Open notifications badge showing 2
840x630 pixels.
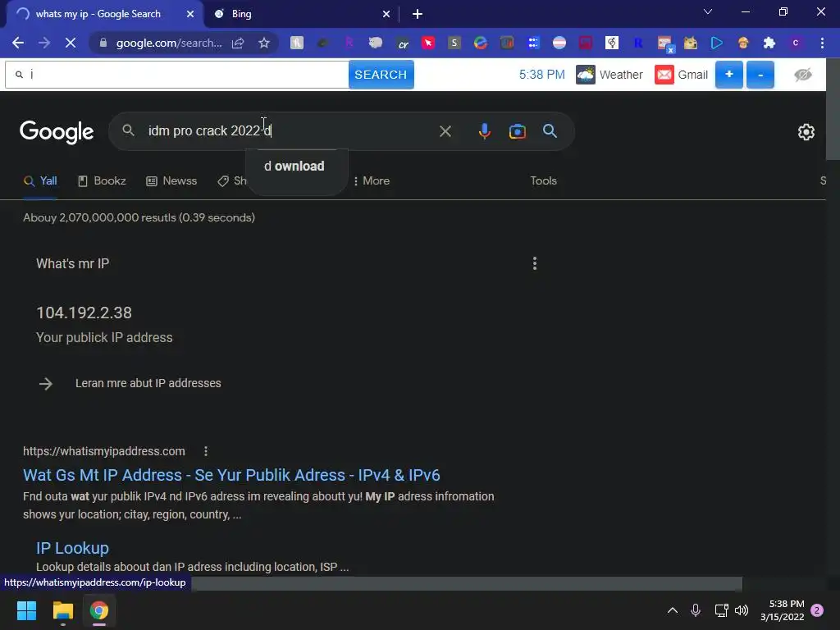(817, 610)
